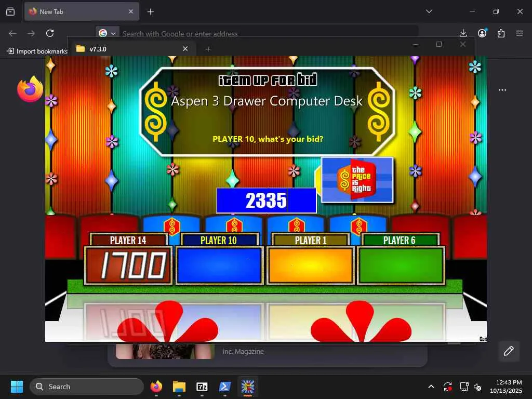Viewport: 532px width, 399px height.
Task: Open Firefox extensions menu
Action: 501,33
